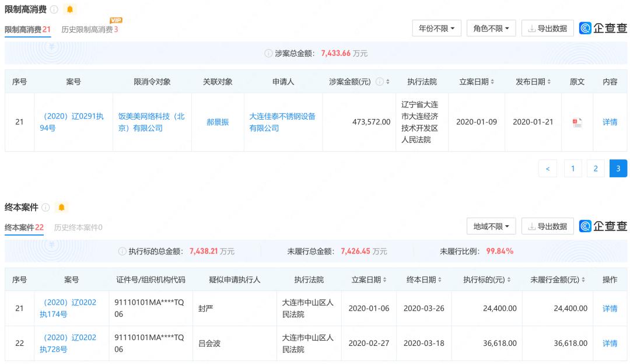Sort by 涉案金额(元) column arrows
Image resolution: width=630 pixels, height=364 pixels.
388,82
